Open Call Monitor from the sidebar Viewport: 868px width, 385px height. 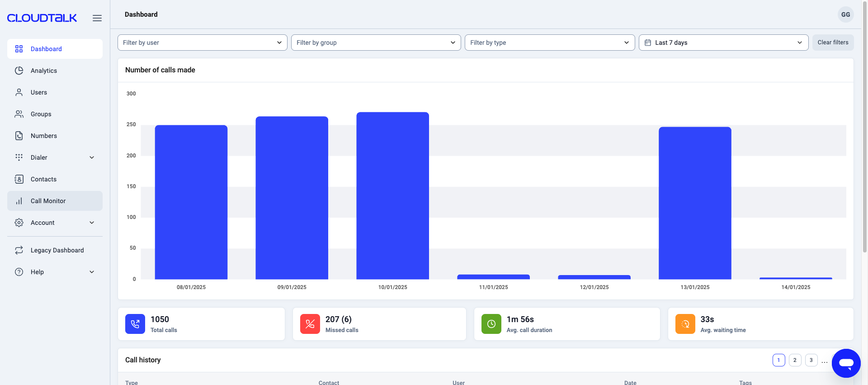pyautogui.click(x=55, y=201)
